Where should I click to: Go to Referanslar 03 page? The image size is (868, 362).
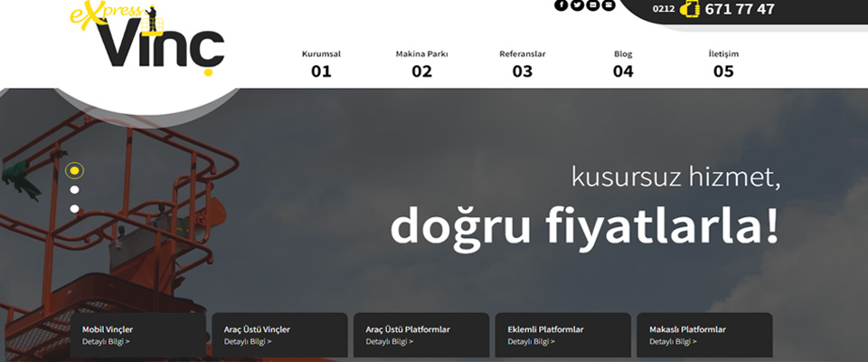click(x=522, y=63)
